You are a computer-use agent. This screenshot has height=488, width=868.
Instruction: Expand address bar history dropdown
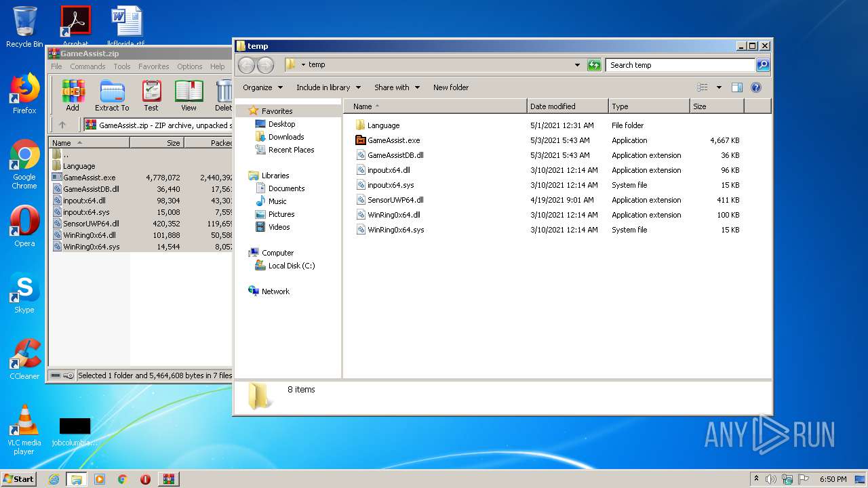577,65
